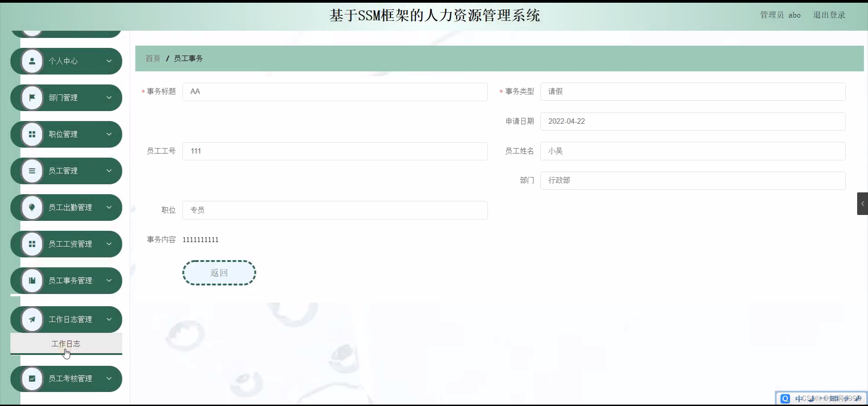Click the grid icon for 职位管理
Image resolution: width=868 pixels, height=406 pixels.
coord(32,134)
